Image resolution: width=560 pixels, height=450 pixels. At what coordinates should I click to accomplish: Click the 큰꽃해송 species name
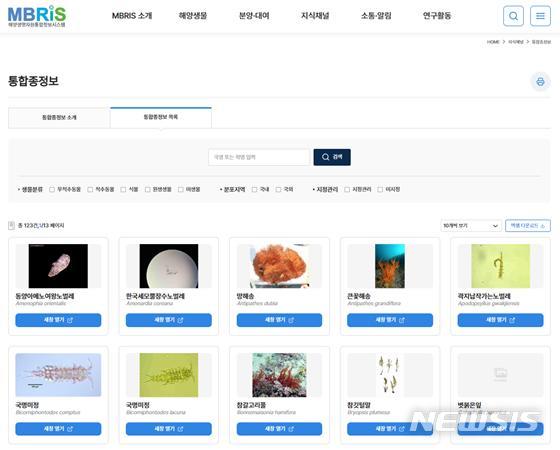click(x=359, y=296)
